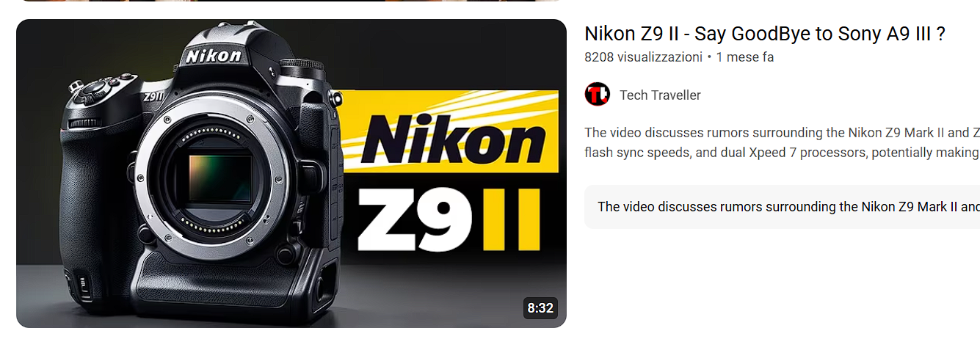The width and height of the screenshot is (980, 339).
Task: Click the yellow II numeral on the thumbnail
Action: coord(512,219)
